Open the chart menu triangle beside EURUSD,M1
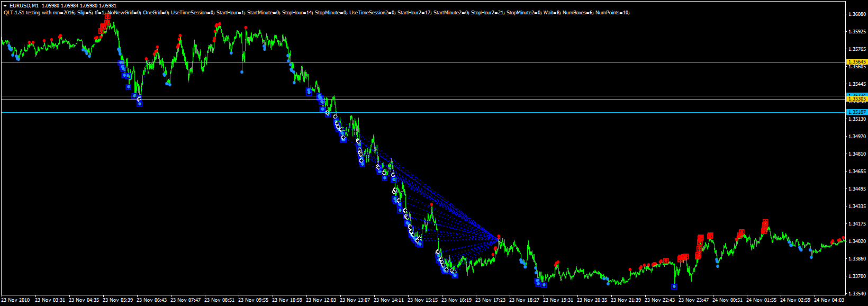The image size is (868, 306). [5, 6]
